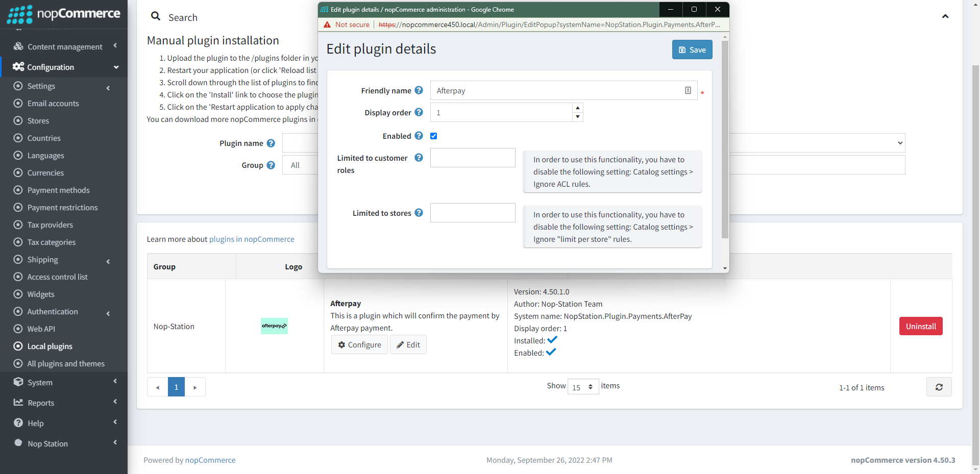Go to next page of plugin list
This screenshot has width=980, height=474.
[195, 387]
